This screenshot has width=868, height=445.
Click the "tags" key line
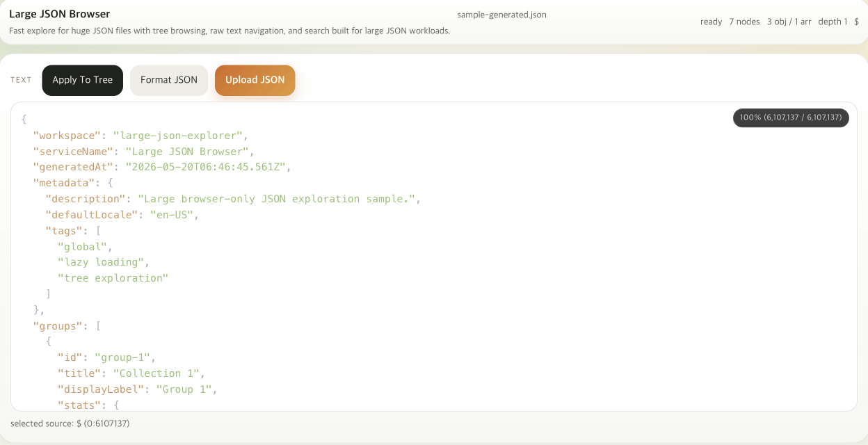(73, 231)
